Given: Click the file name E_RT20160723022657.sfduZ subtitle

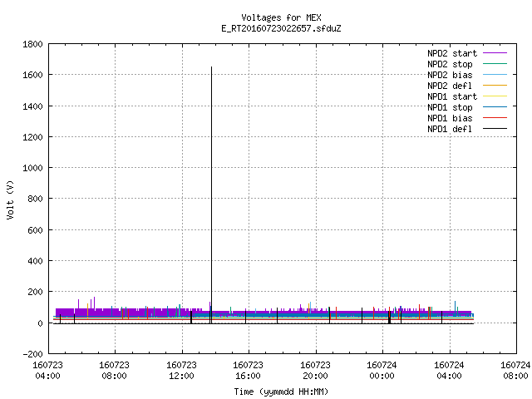Looking at the screenshot, I should [x=281, y=28].
